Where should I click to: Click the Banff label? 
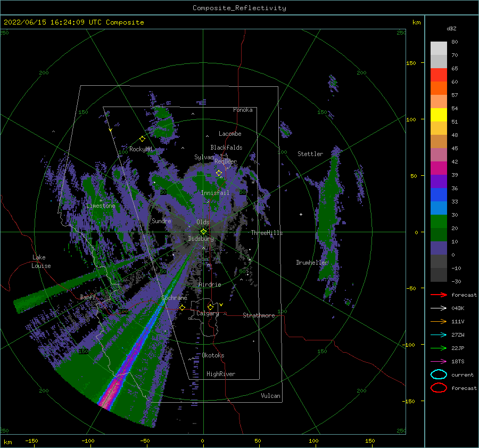[88, 297]
